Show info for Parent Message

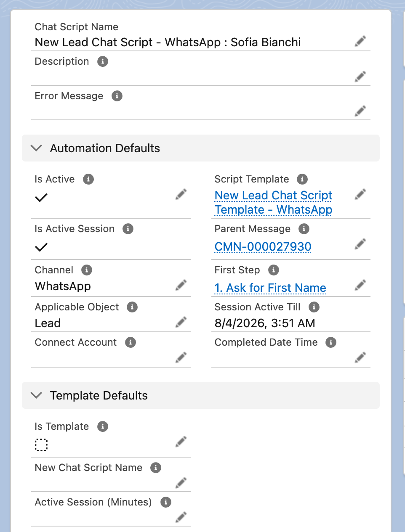[x=304, y=229]
